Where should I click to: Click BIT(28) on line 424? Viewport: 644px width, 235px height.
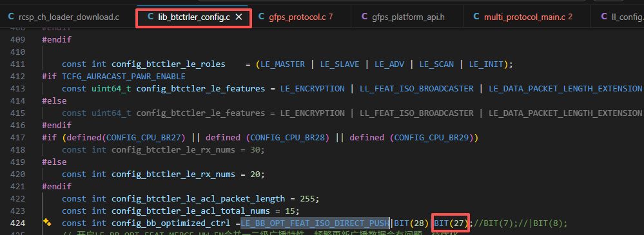[x=411, y=223]
